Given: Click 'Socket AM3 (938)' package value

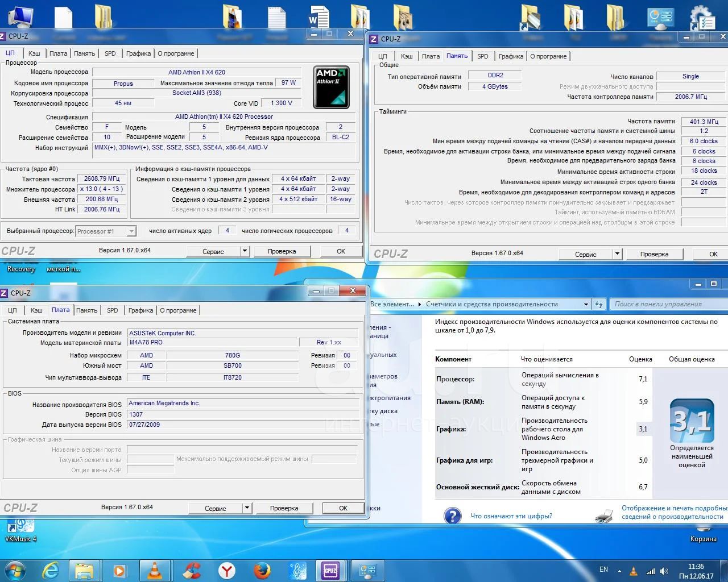Looking at the screenshot, I should coord(197,93).
